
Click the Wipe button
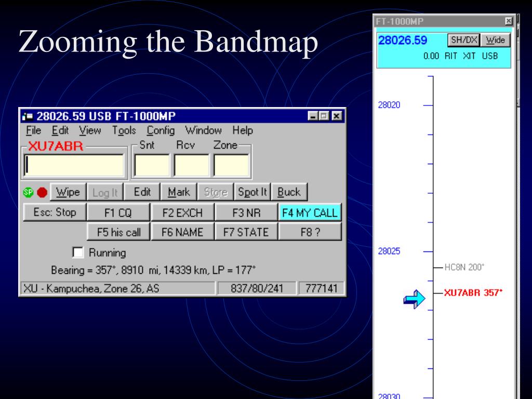click(68, 192)
